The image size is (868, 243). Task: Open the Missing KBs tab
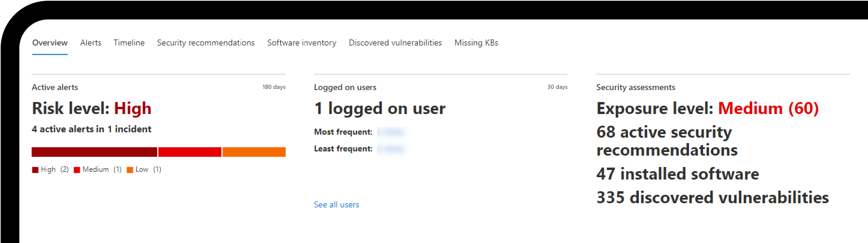coord(477,42)
